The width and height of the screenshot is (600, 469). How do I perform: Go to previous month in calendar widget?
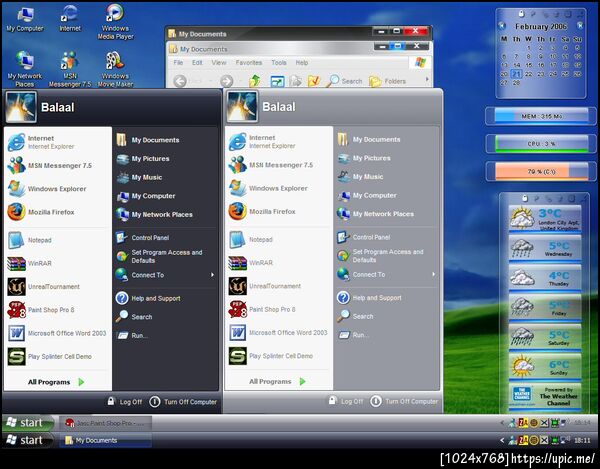pos(502,26)
